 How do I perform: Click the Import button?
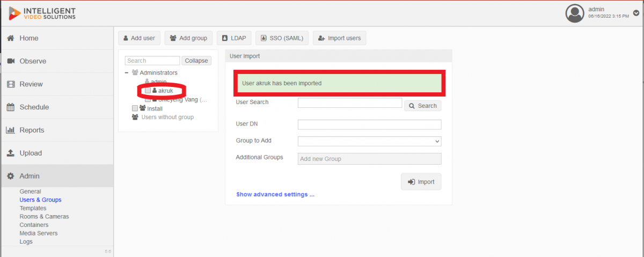(421, 182)
